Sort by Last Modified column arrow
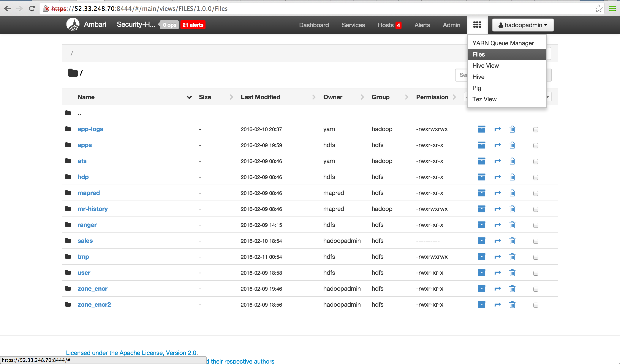This screenshot has width=620, height=364. (314, 97)
